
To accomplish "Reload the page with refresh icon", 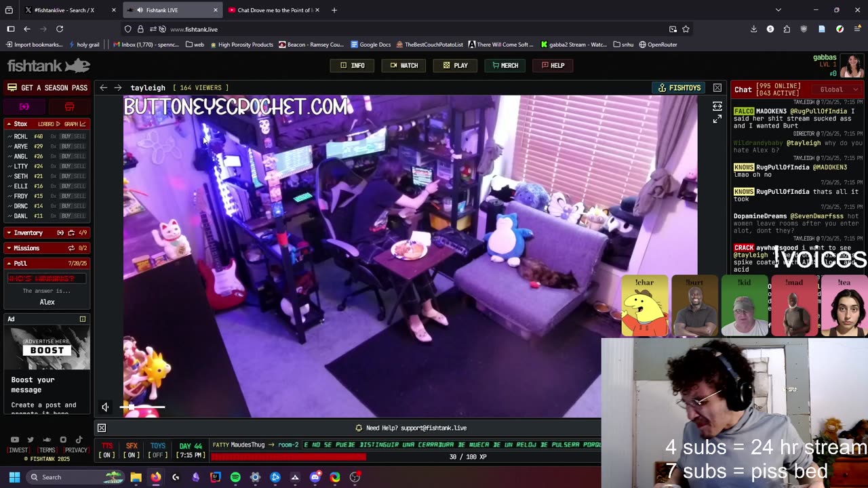I will [60, 29].
